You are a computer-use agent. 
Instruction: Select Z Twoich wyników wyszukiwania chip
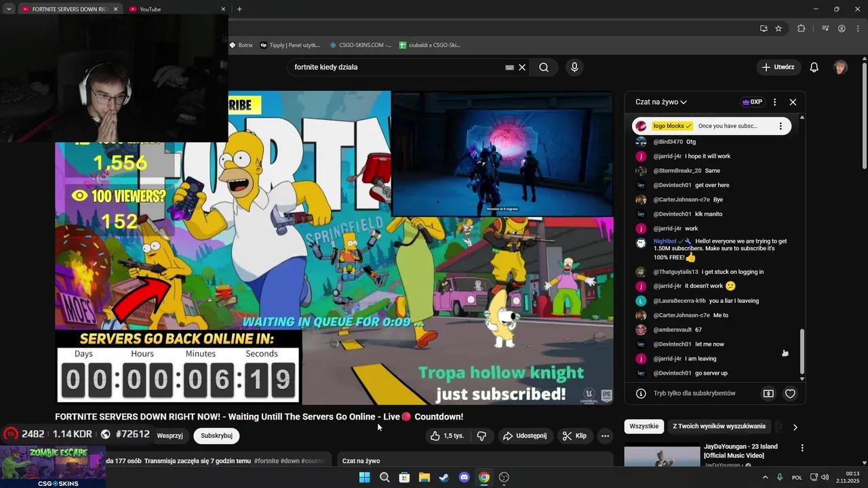click(x=719, y=426)
